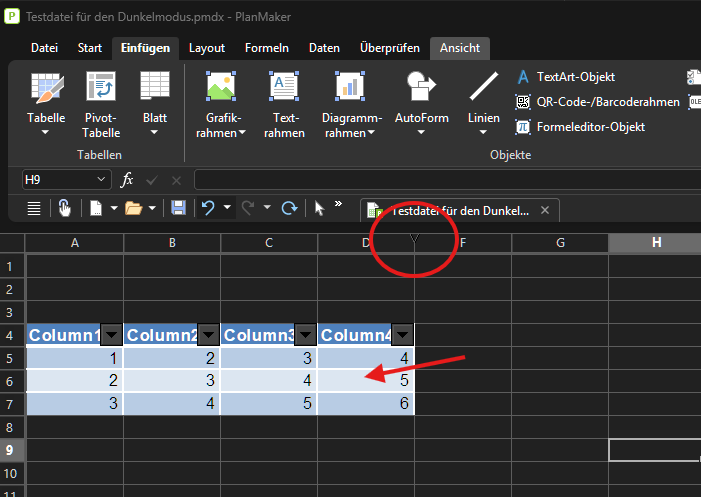This screenshot has height=497, width=701.
Task: Open the redo history dropdown arrow
Action: tap(267, 207)
